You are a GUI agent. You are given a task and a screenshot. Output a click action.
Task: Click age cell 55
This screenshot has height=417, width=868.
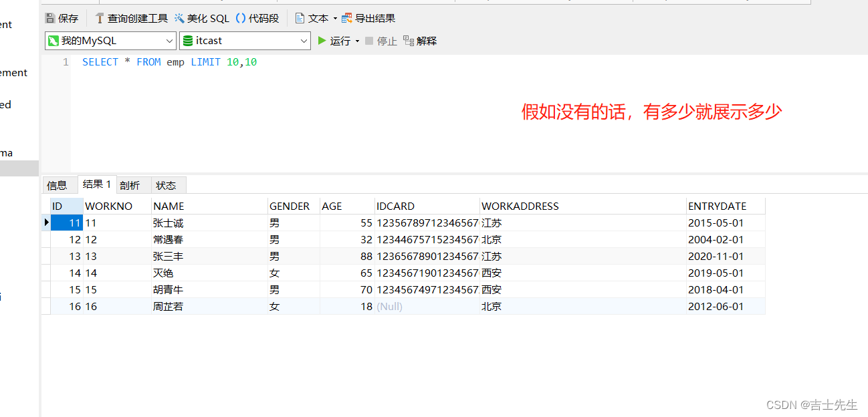pyautogui.click(x=347, y=223)
